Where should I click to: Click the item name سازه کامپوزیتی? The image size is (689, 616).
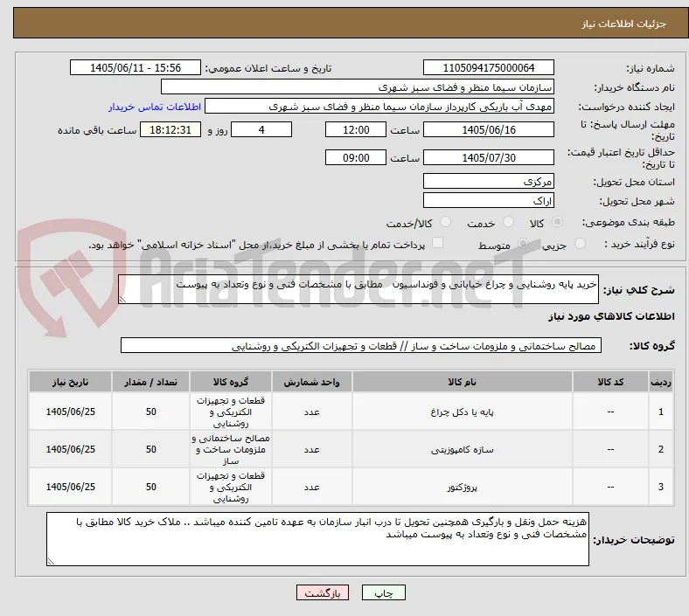click(x=462, y=450)
